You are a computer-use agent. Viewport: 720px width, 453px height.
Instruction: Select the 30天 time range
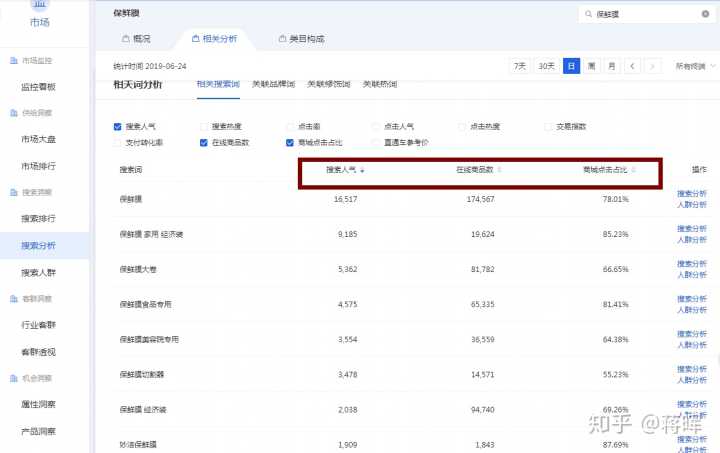(546, 66)
